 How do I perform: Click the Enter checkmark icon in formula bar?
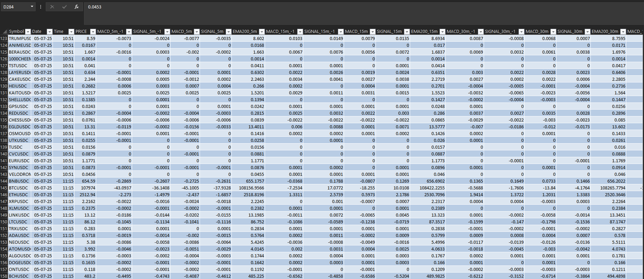(x=64, y=7)
